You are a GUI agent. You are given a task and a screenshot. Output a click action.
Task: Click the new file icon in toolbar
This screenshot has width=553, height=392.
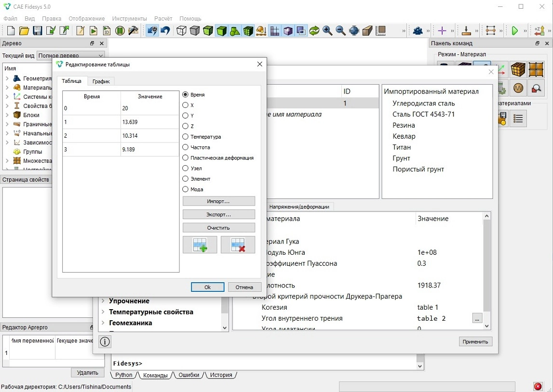pos(11,31)
